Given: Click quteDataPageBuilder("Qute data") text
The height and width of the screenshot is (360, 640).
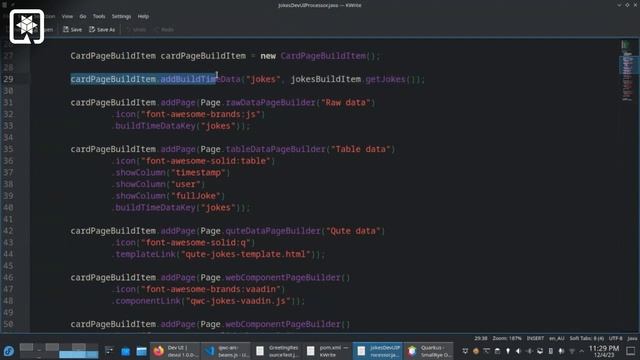Looking at the screenshot, I should pos(305,231).
